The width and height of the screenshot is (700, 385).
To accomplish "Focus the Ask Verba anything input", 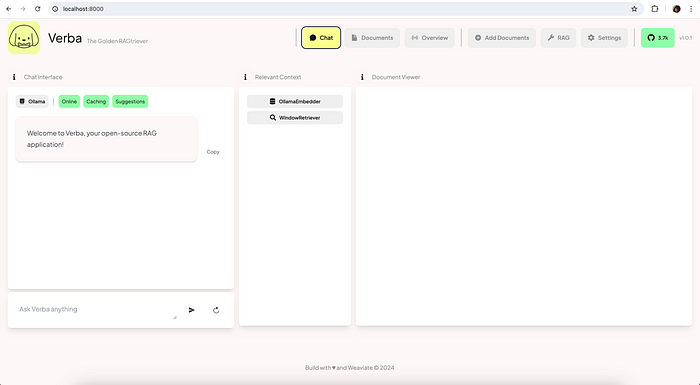I will coord(97,310).
